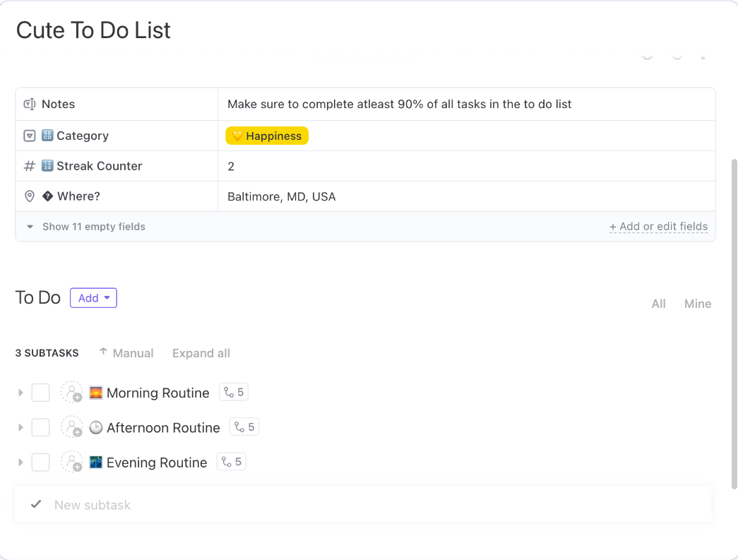The image size is (738, 560).
Task: Click the Manual sort option
Action: point(133,353)
